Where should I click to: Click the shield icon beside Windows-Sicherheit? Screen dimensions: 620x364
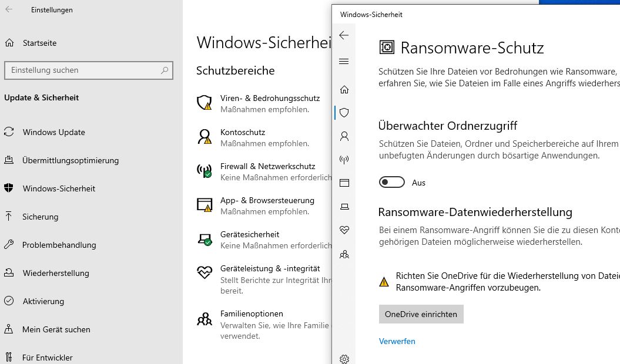pyautogui.click(x=9, y=188)
